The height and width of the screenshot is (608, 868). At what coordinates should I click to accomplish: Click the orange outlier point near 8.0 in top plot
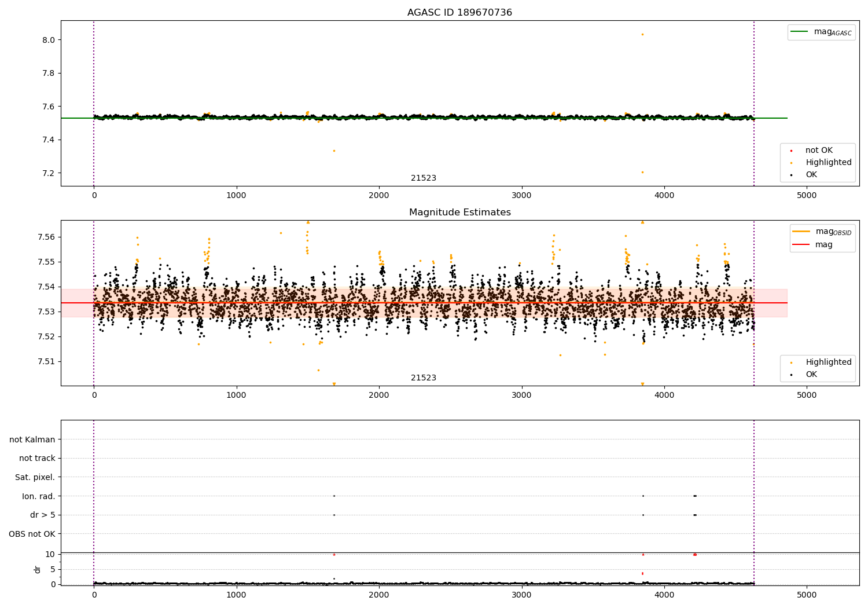642,34
